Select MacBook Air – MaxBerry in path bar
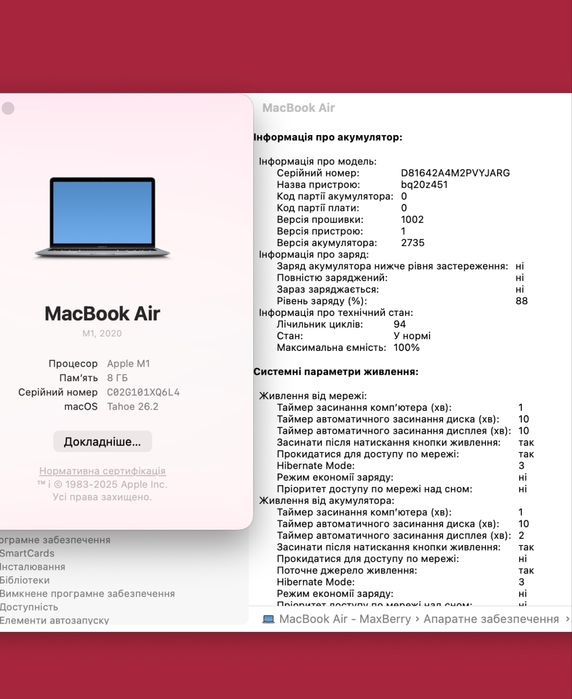The width and height of the screenshot is (572, 699). [x=345, y=619]
